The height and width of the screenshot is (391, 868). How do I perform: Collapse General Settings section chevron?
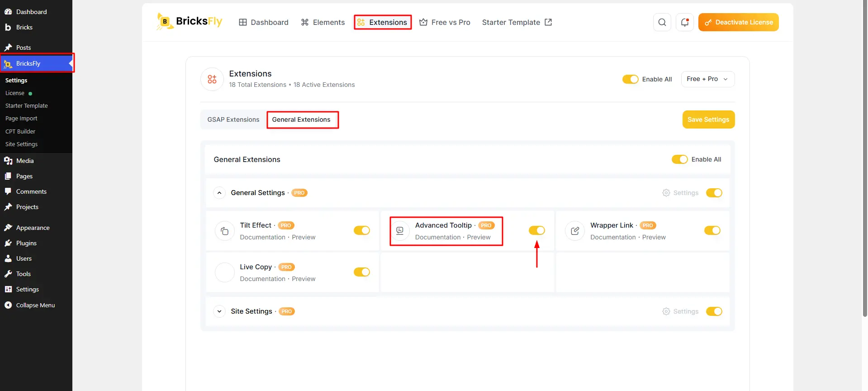tap(219, 193)
